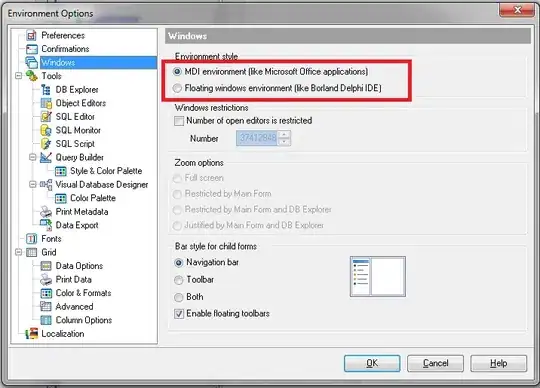
Task: Click the Preferences icon in tree
Action: click(32, 35)
